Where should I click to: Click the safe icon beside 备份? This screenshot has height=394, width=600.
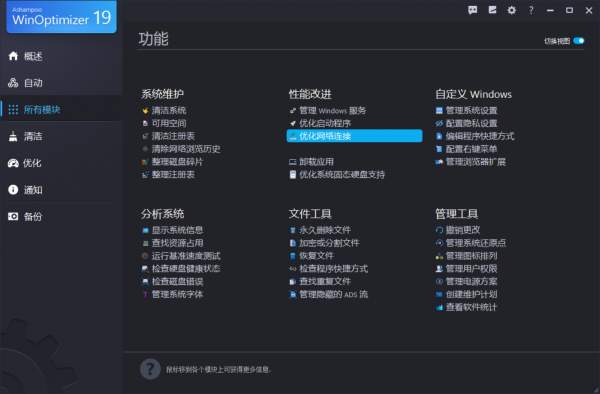[x=13, y=217]
